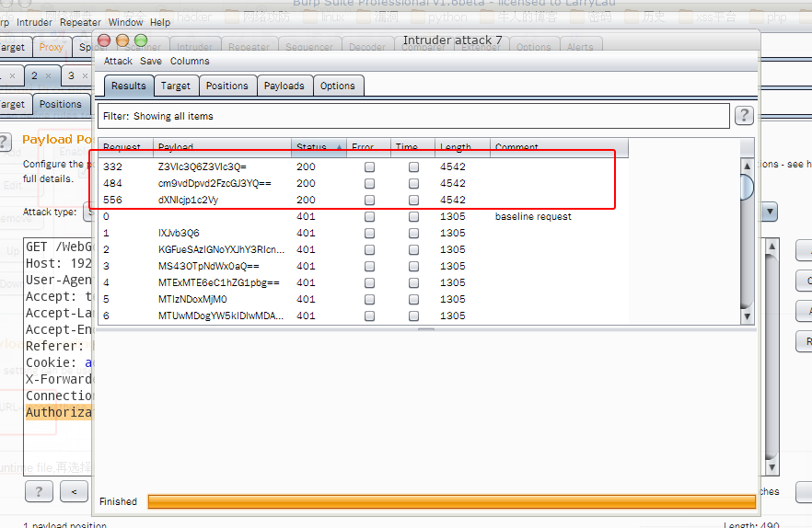Tick Error checkbox for request 6
The width and height of the screenshot is (812, 528).
(369, 316)
